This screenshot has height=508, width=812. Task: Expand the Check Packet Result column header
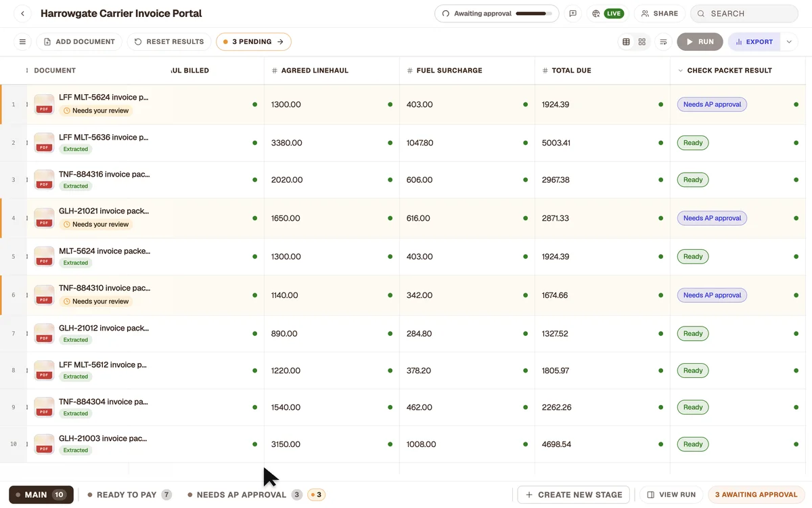point(680,70)
